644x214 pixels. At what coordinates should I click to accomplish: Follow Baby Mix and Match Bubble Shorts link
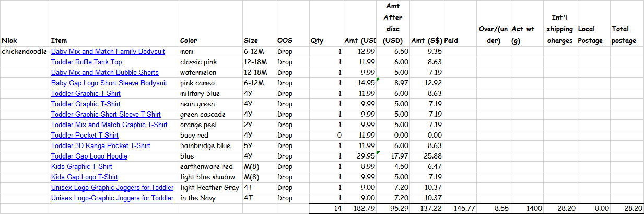click(x=104, y=73)
